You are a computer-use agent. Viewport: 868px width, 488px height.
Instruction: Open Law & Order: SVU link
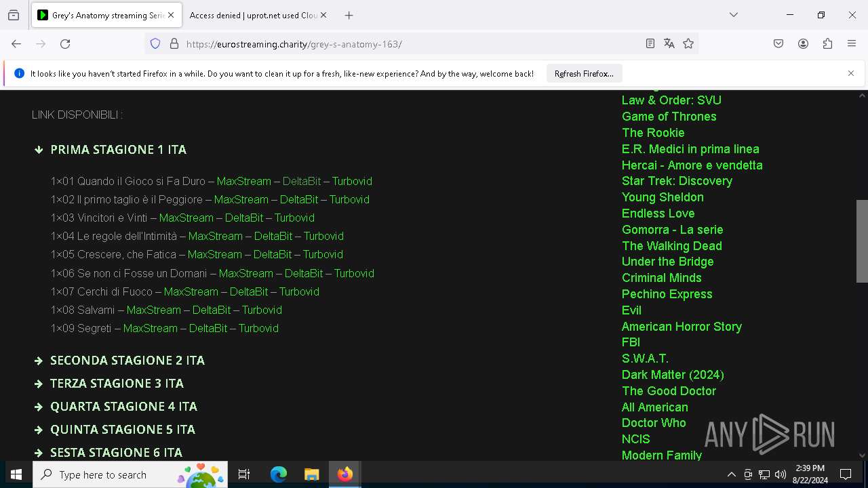[x=671, y=100]
